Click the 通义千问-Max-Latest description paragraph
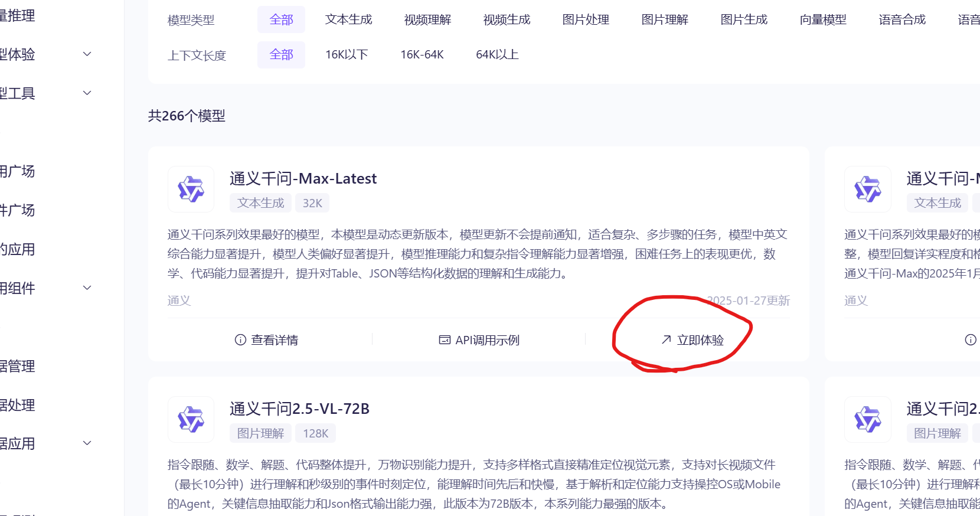 (478, 254)
